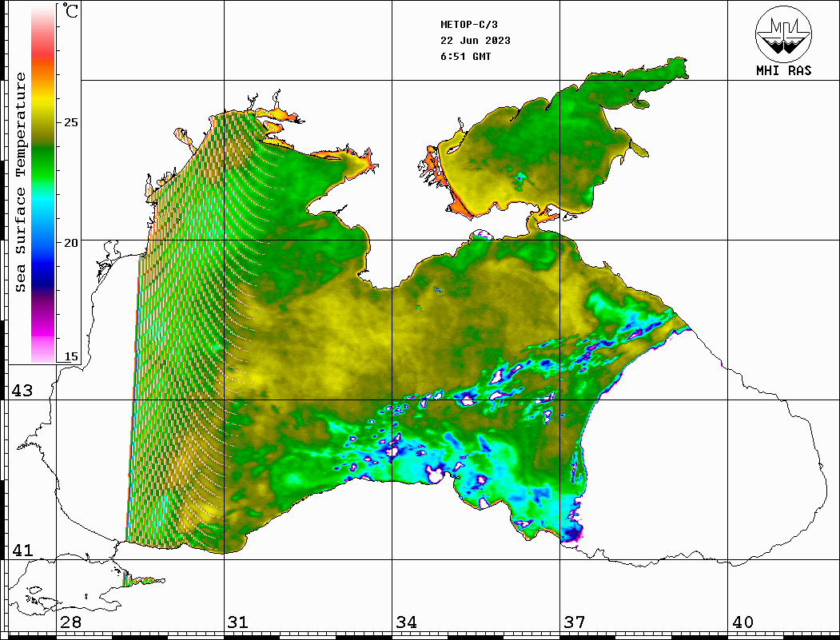Click the temperature color scale bar
The image size is (840, 640).
pos(43,184)
